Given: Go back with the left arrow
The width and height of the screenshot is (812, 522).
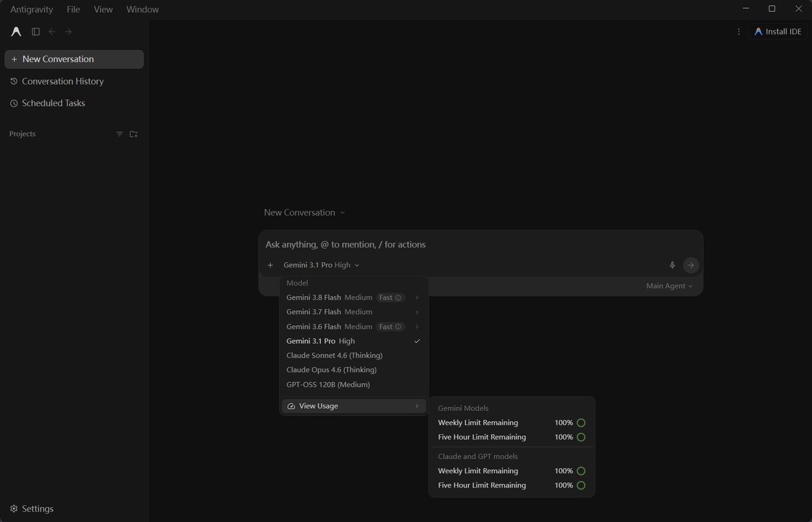Looking at the screenshot, I should (52, 32).
